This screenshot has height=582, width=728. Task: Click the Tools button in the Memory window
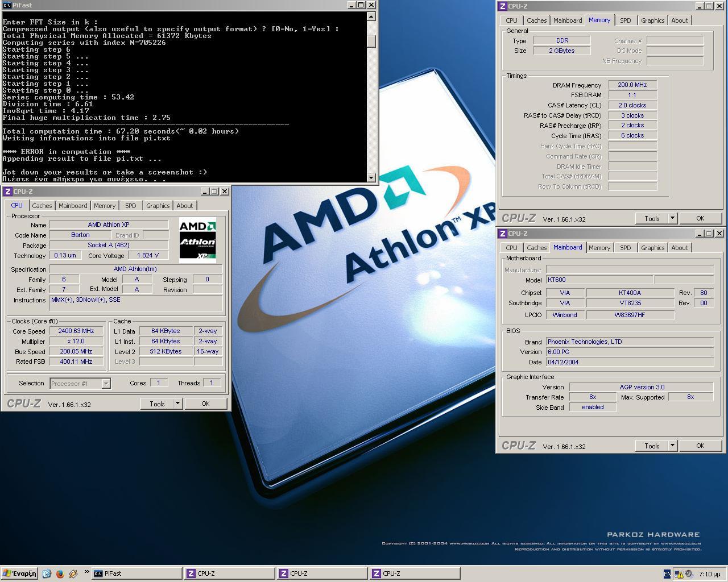pyautogui.click(x=652, y=218)
